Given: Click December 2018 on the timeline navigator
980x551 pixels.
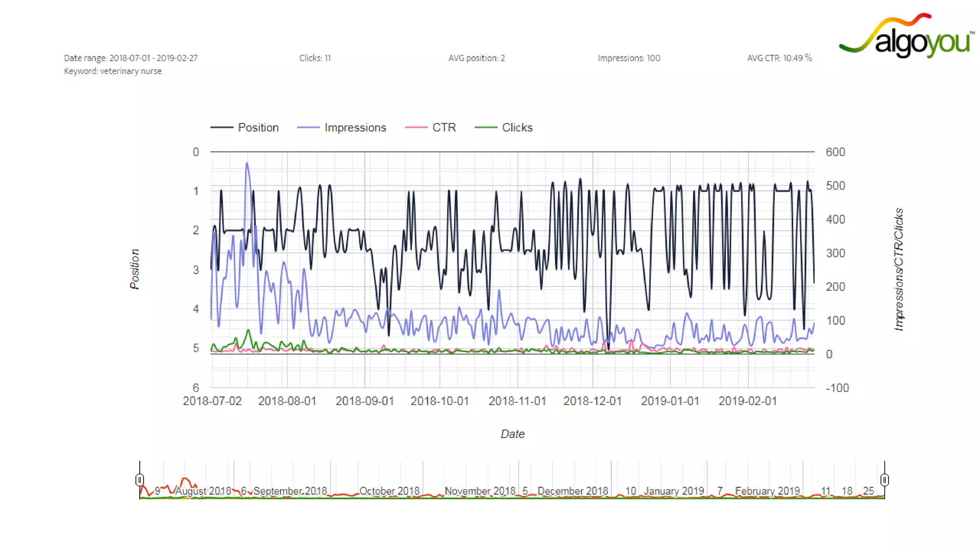Looking at the screenshot, I should [x=572, y=491].
